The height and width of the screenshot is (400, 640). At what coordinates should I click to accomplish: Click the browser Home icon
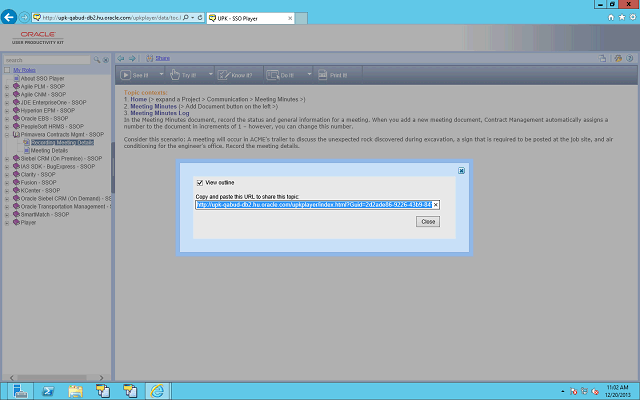(611, 17)
